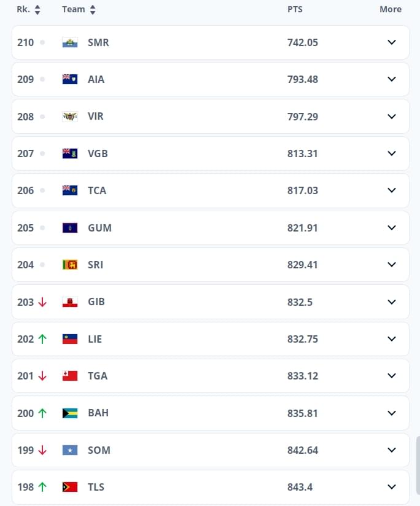Click the San Marino flag icon
Screen dimensions: 420x506
coord(69,42)
